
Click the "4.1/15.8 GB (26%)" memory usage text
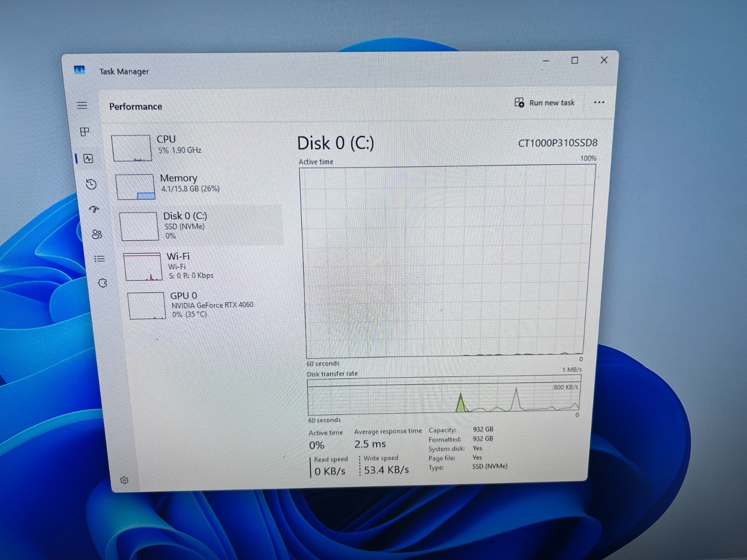pyautogui.click(x=190, y=189)
